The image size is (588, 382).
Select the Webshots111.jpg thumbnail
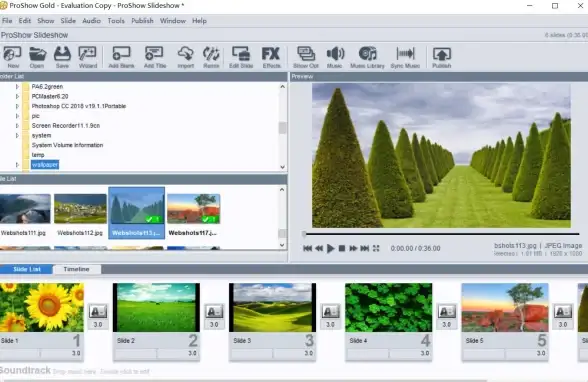click(25, 209)
